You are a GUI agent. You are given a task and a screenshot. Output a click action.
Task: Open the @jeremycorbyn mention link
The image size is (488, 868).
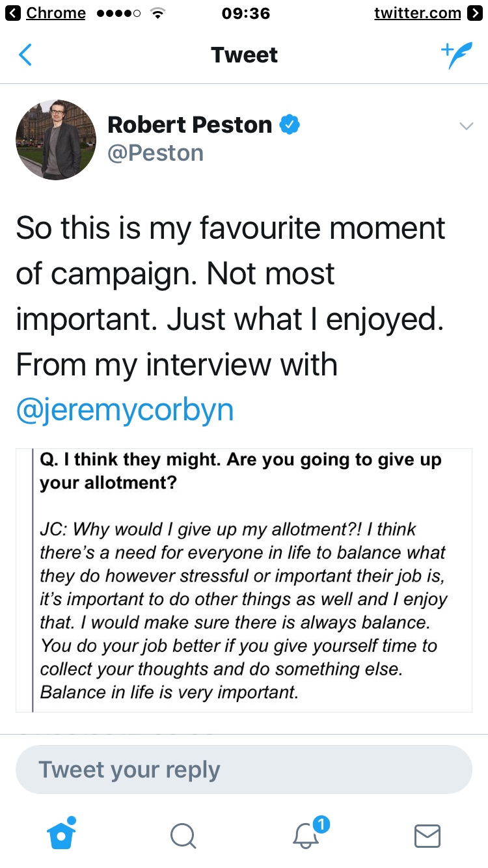[124, 411]
